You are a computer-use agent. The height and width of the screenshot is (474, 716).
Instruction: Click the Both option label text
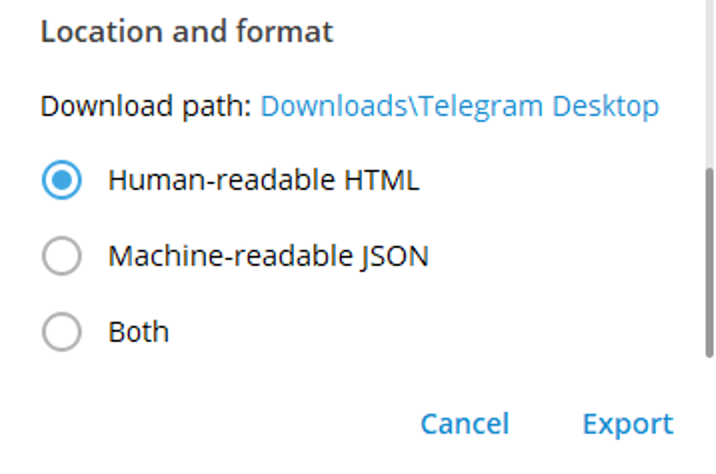[x=138, y=332]
